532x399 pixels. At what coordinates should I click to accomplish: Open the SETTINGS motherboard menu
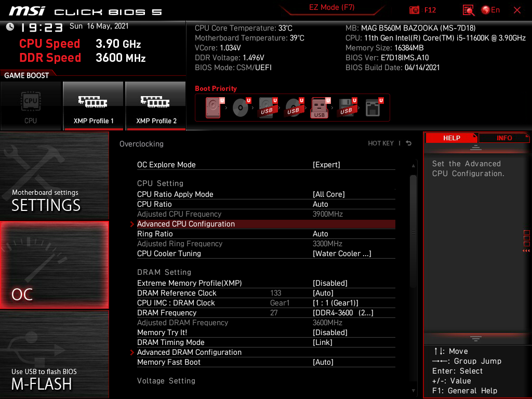click(54, 177)
